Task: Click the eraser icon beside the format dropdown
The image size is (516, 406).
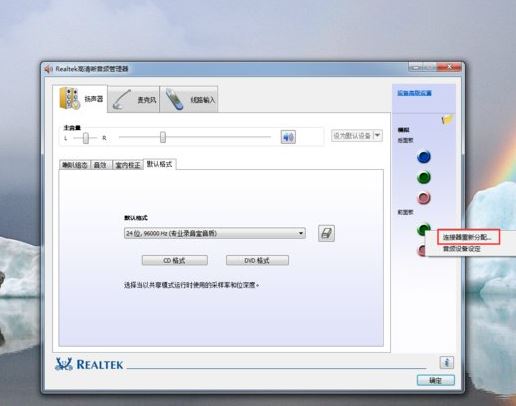Action: point(326,233)
